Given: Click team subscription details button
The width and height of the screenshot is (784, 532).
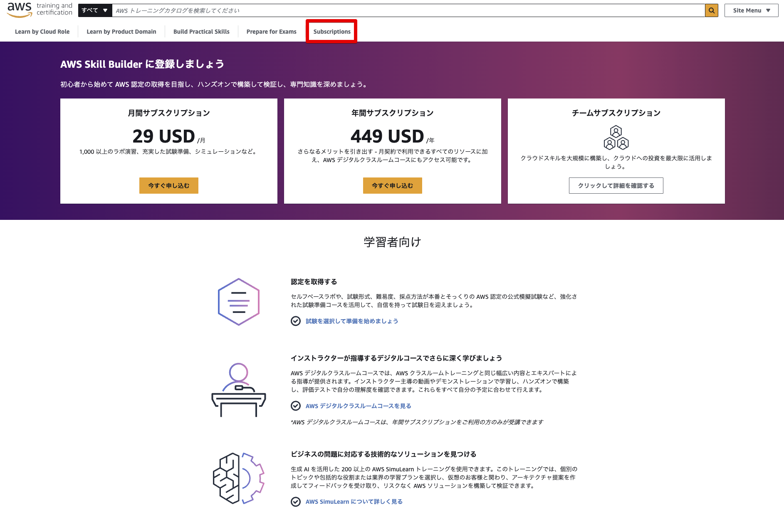Looking at the screenshot, I should click(616, 186).
